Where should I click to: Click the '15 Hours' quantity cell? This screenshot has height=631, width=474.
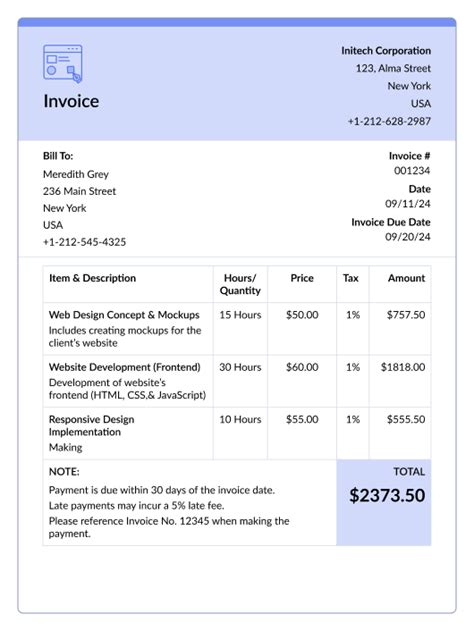click(x=240, y=315)
